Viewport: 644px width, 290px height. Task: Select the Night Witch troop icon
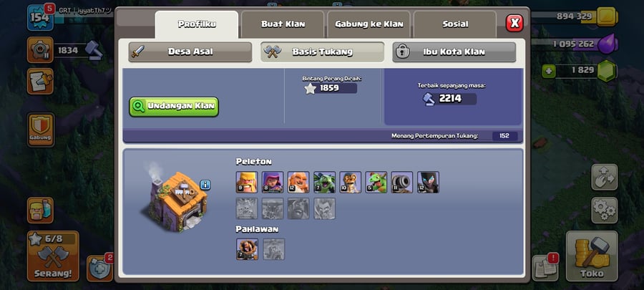pos(428,182)
